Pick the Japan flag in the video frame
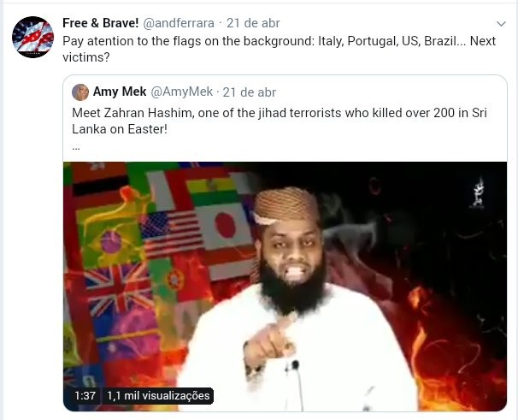Image resolution: width=518 pixels, height=420 pixels. pos(224,226)
